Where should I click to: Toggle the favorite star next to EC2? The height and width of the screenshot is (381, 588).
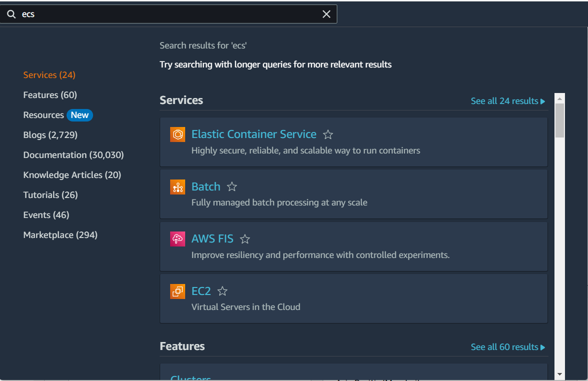click(222, 290)
